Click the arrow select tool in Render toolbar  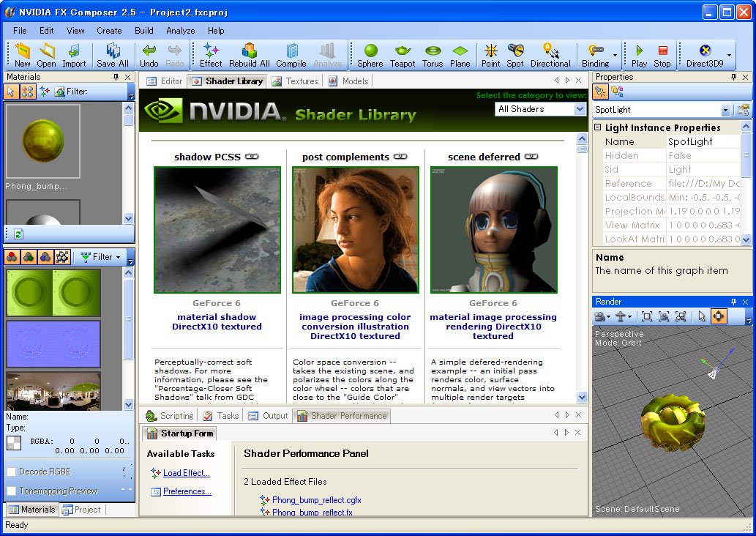pyautogui.click(x=702, y=316)
